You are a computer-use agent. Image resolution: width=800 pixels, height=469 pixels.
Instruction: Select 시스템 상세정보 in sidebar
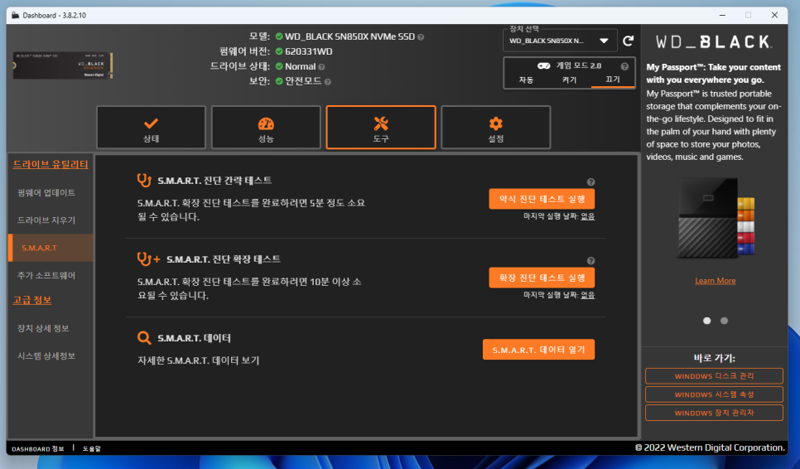coord(46,356)
